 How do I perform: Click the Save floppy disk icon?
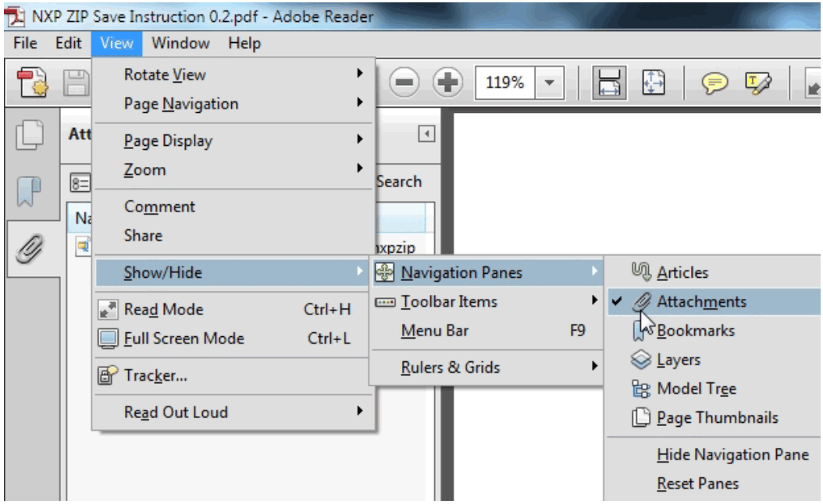coord(77,83)
